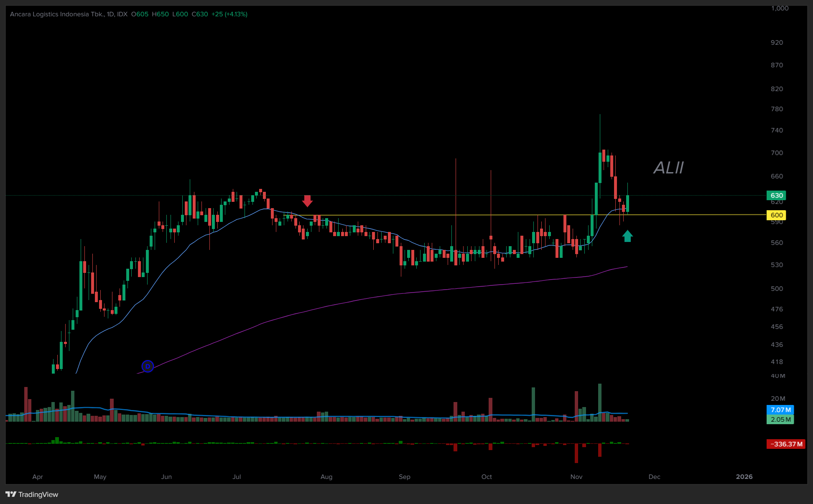
Task: Click the 2026 label on time axis
Action: [744, 477]
